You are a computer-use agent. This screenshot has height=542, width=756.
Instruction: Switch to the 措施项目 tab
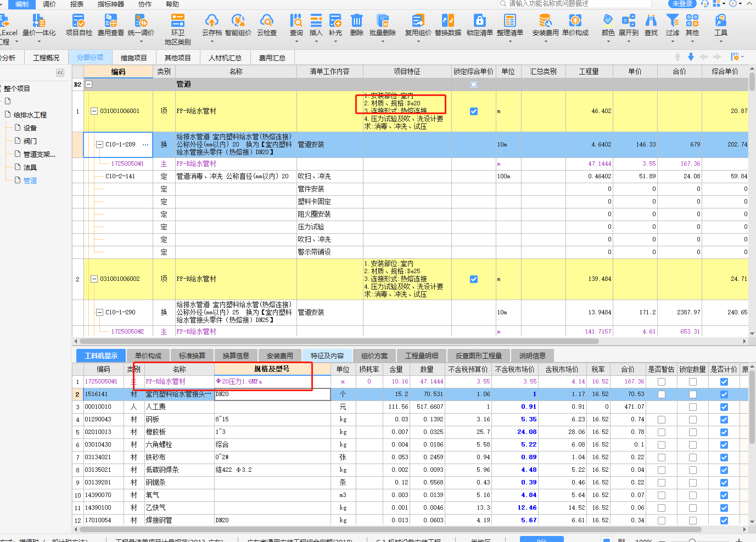click(x=134, y=58)
